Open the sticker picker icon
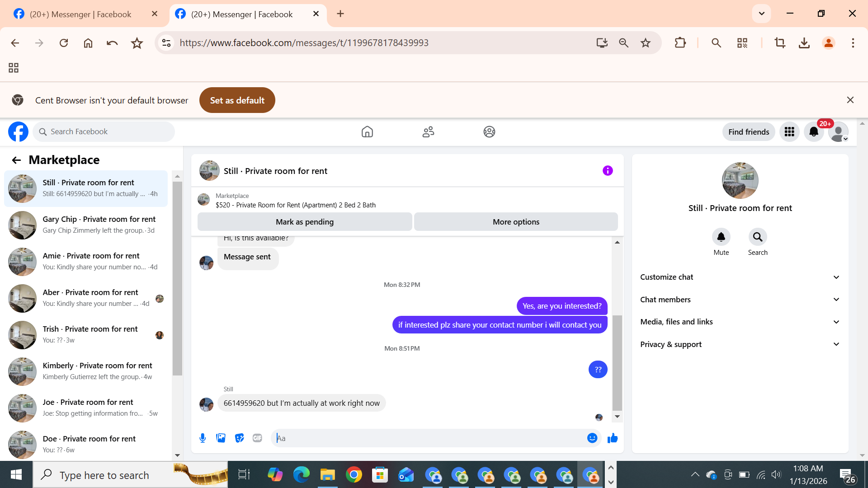Image resolution: width=868 pixels, height=488 pixels. tap(239, 438)
